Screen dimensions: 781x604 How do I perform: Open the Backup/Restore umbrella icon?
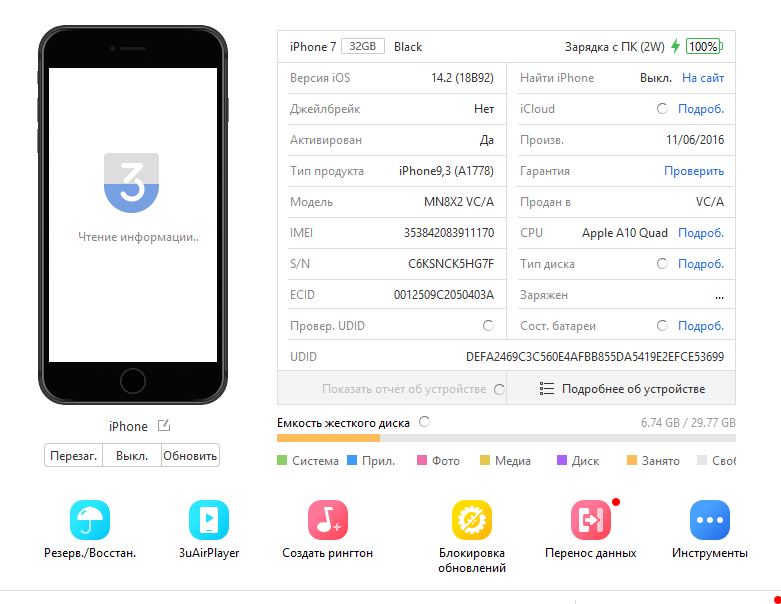coord(90,520)
